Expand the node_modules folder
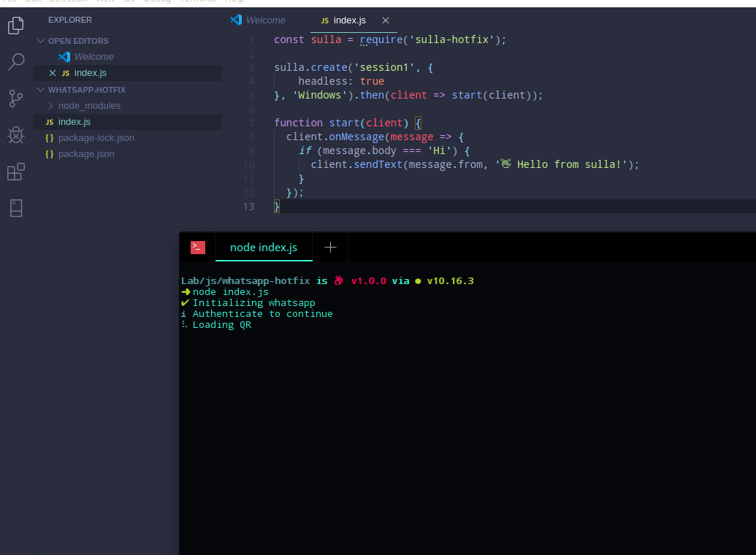This screenshot has width=756, height=555. (50, 106)
